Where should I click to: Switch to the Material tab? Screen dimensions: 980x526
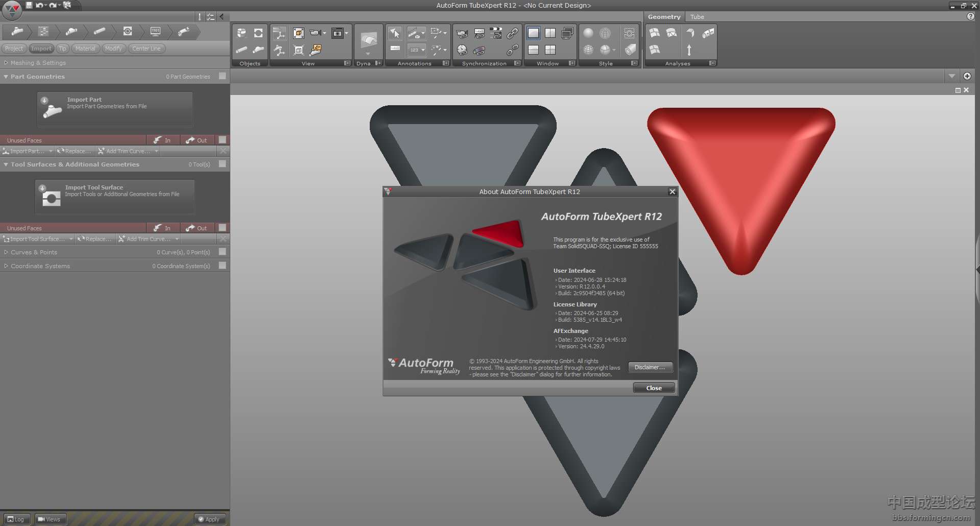(x=85, y=49)
